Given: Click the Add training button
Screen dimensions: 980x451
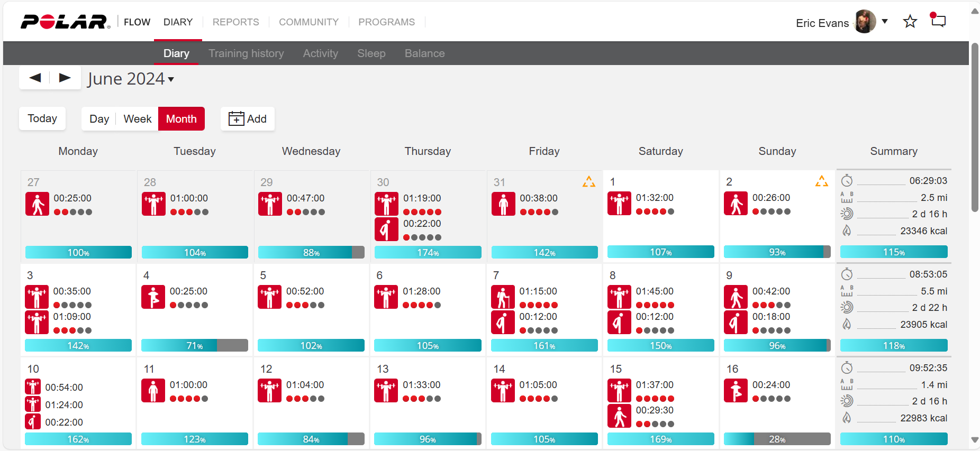Looking at the screenshot, I should 247,119.
